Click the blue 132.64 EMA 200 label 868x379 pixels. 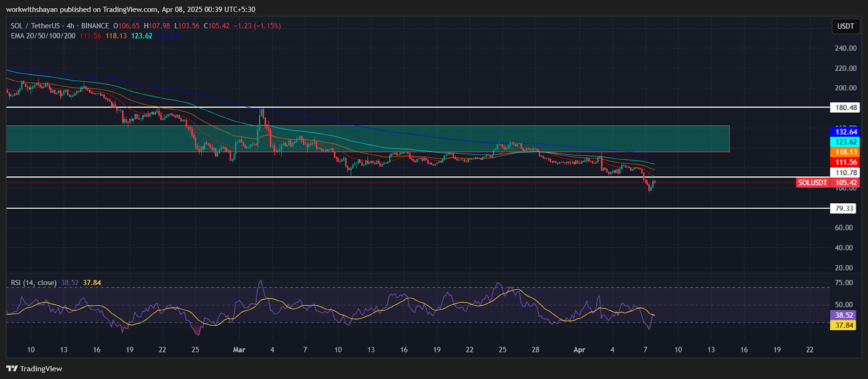coord(845,132)
